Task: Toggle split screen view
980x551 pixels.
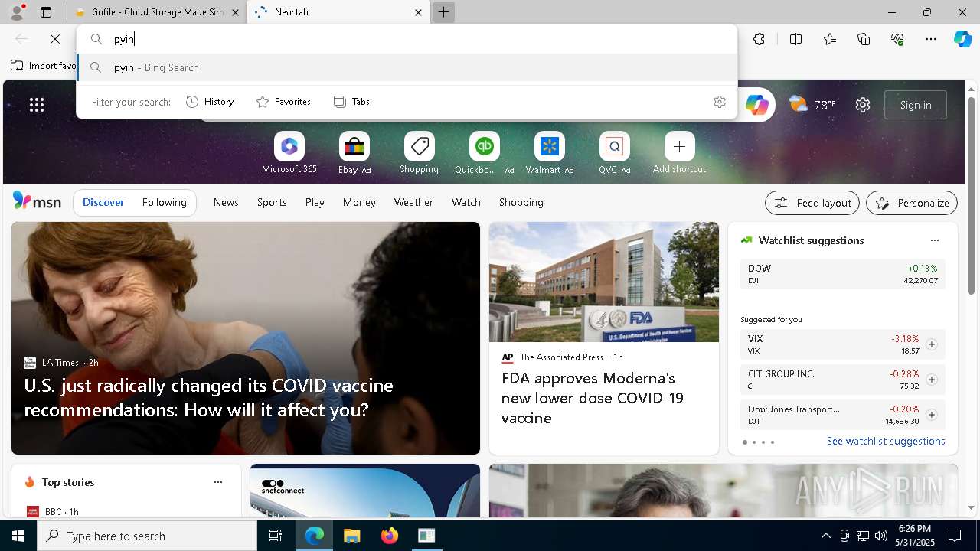Action: 795,39
